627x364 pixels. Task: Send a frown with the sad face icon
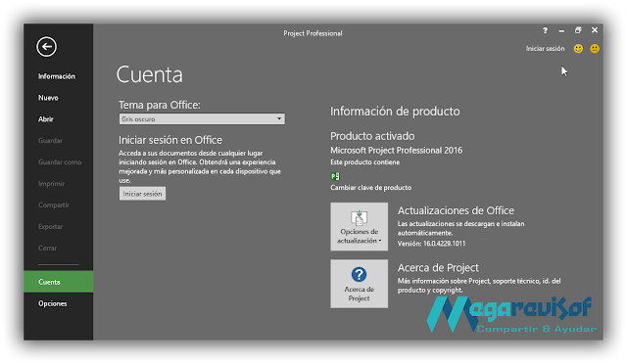pos(595,49)
